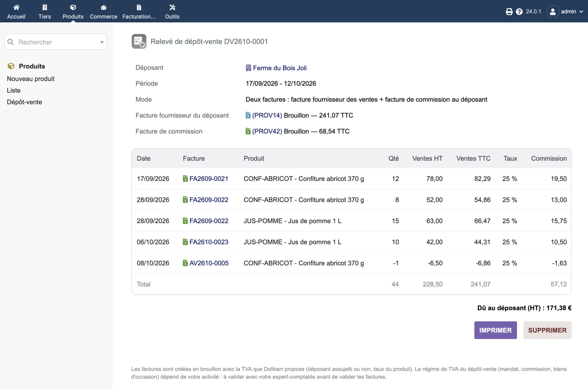Open FA2609-0022 on the CONF-ABRICOT row
588x389 pixels.
209,200
